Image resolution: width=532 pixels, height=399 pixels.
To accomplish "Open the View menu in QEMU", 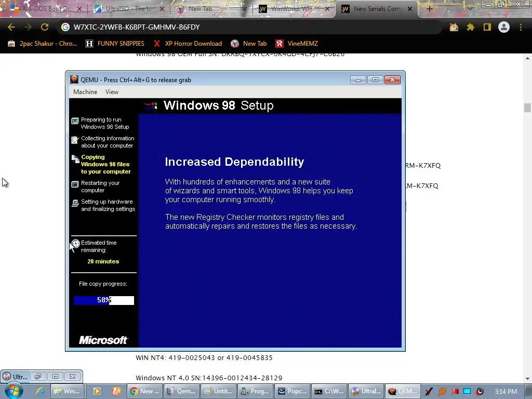I will pos(112,92).
